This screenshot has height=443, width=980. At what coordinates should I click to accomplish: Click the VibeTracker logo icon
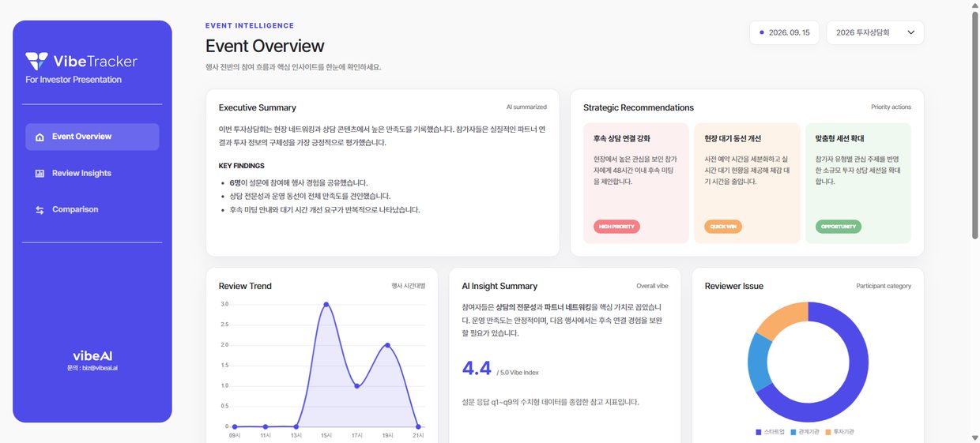point(36,61)
